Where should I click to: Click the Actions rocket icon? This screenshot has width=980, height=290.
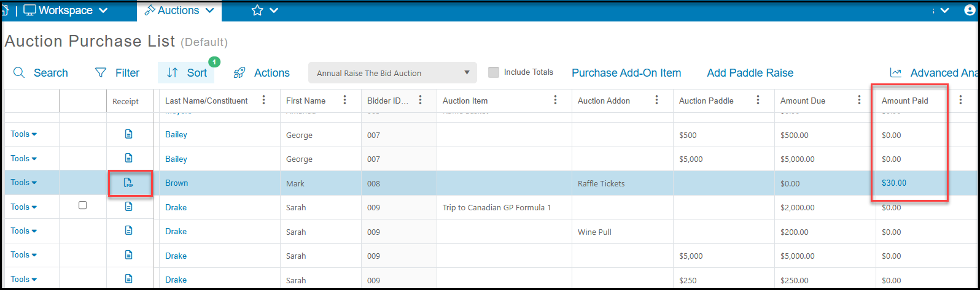(239, 73)
